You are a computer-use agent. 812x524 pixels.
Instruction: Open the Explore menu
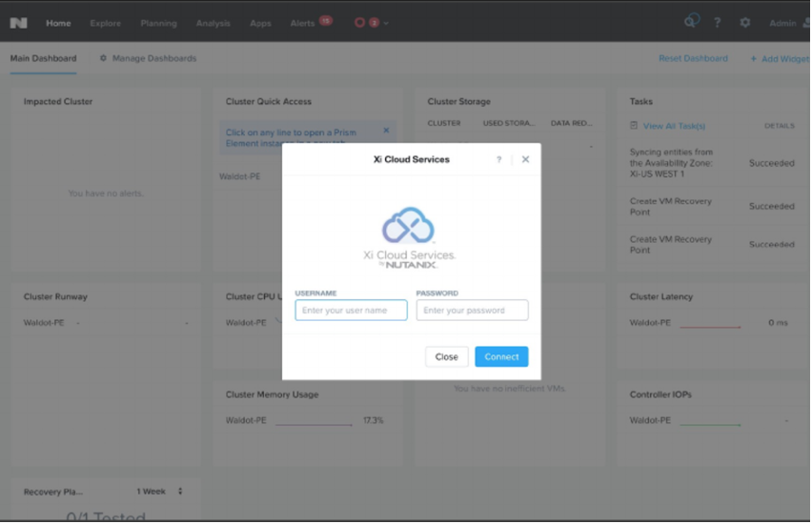click(x=106, y=23)
